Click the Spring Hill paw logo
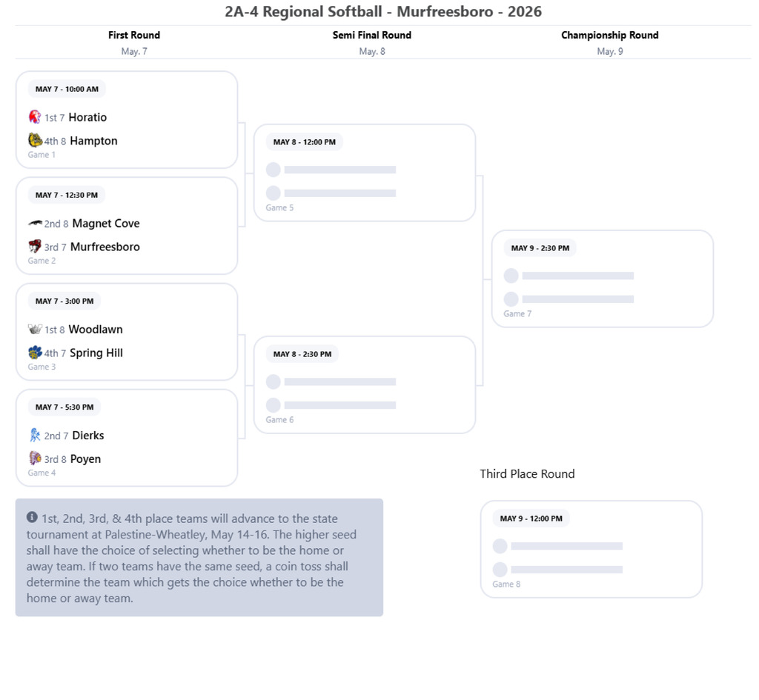Screen dimensions: 759x700 35,352
